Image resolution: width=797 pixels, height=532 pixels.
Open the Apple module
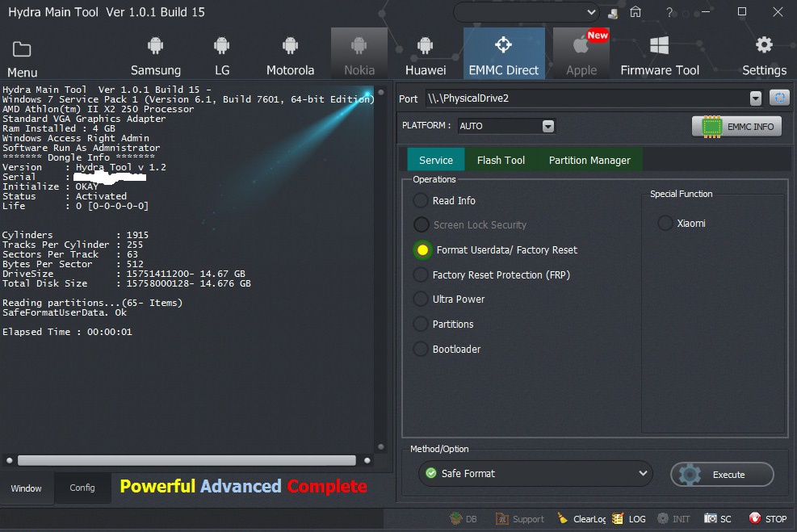581,53
